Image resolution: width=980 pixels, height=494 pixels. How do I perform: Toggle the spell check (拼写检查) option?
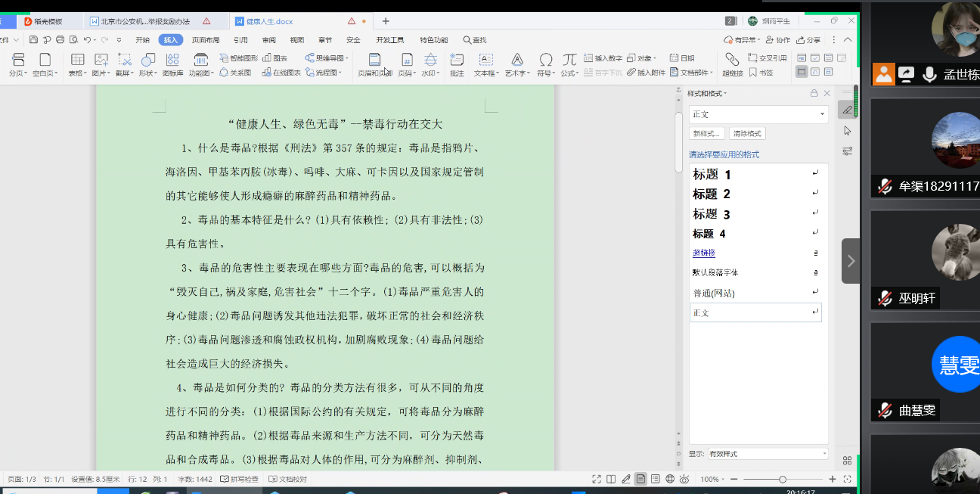[239, 479]
